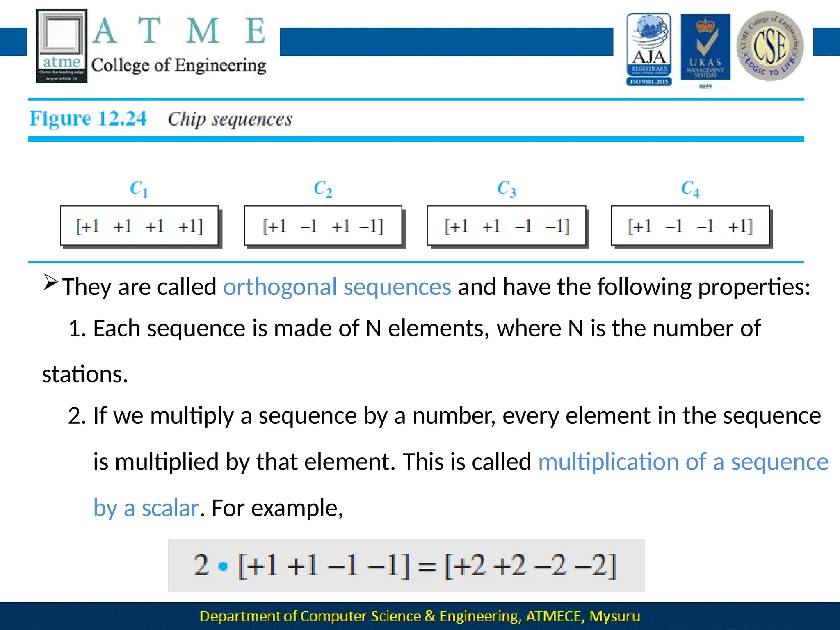Image resolution: width=840 pixels, height=630 pixels.
Task: Click the scalar multiplication example equation
Action: 406,565
